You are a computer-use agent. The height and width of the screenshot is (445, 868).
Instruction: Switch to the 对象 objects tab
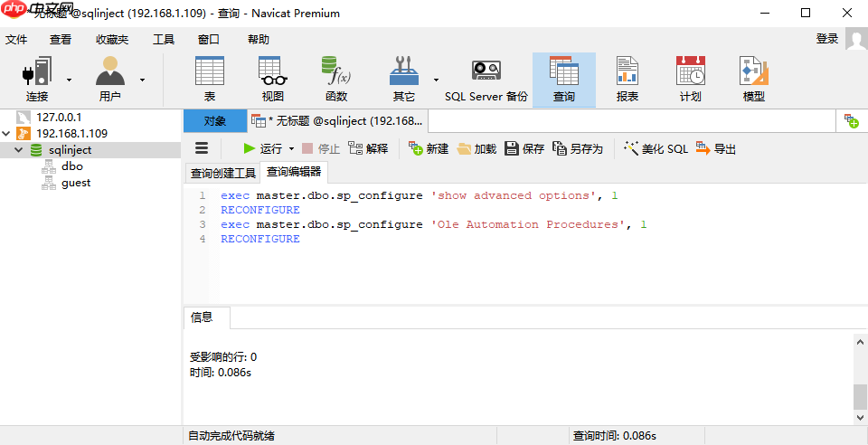pyautogui.click(x=215, y=121)
